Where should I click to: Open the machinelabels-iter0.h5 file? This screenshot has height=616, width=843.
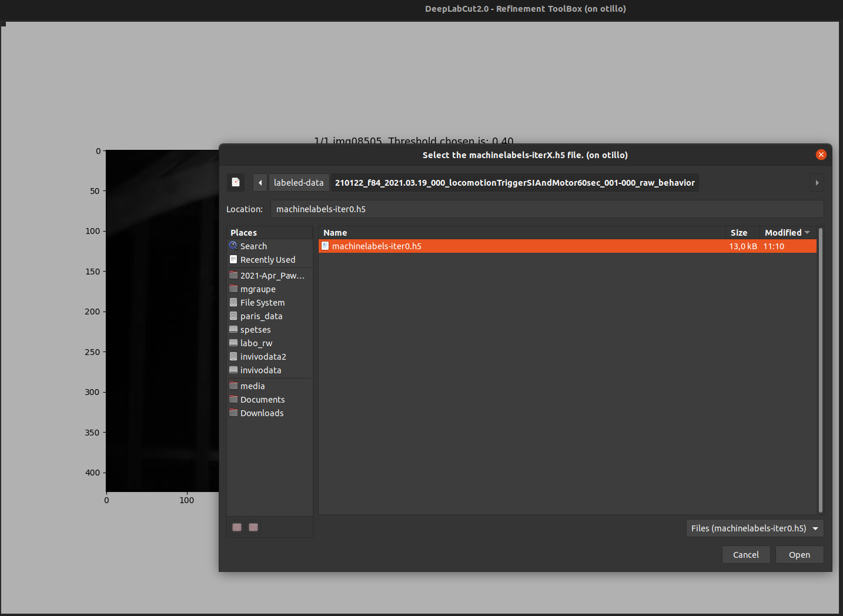coord(377,246)
